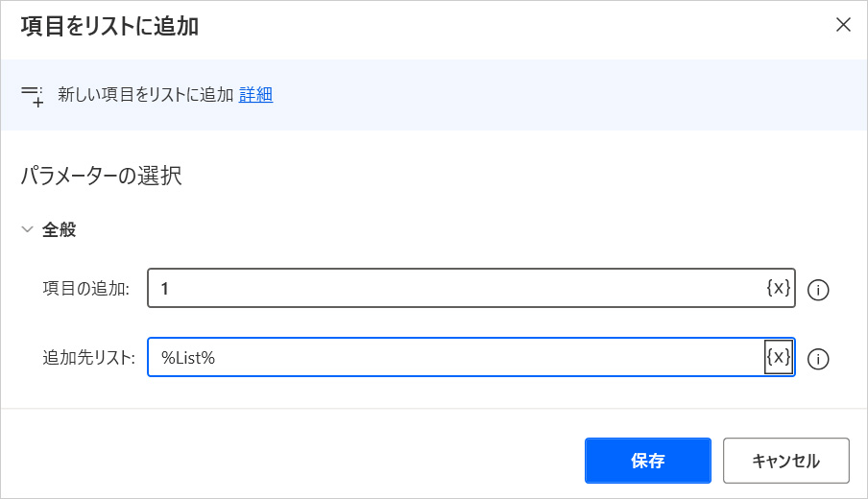Open the 詳細 help link
868x499 pixels.
(255, 95)
